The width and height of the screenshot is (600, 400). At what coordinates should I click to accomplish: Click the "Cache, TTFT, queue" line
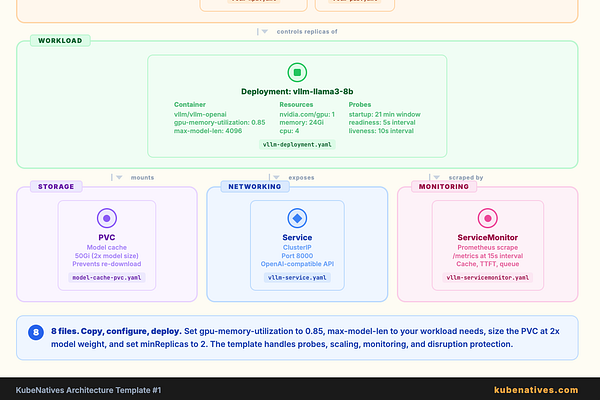click(488, 264)
